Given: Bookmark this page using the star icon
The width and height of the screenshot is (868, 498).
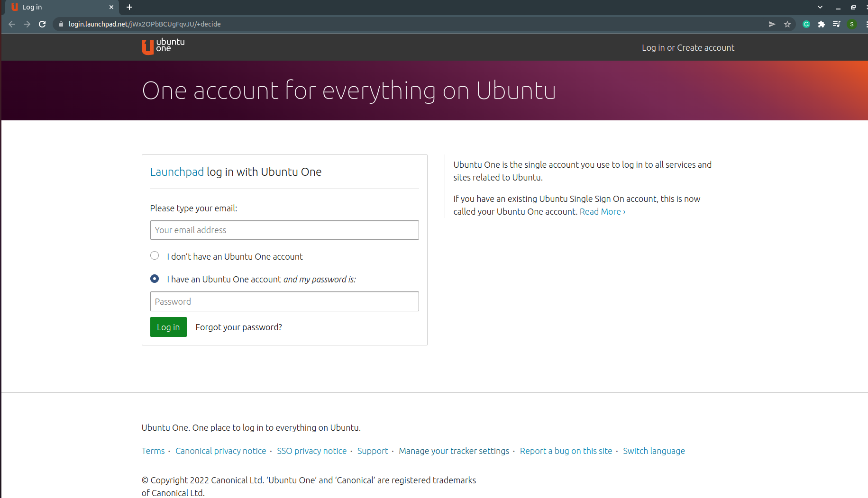Looking at the screenshot, I should tap(787, 24).
